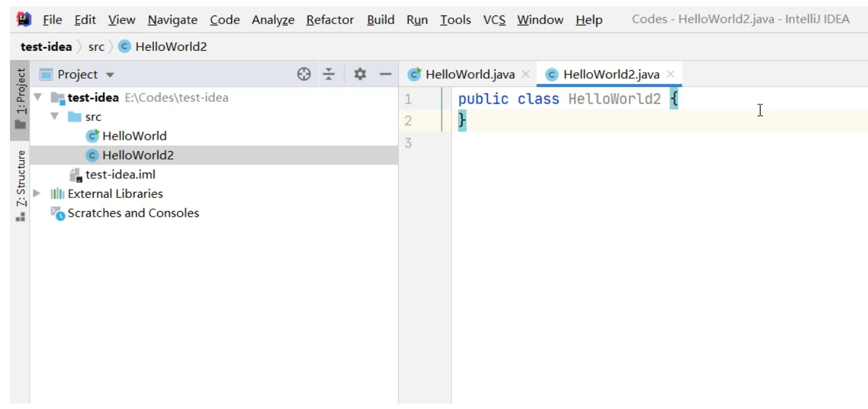This screenshot has width=868, height=409.
Task: Open the Analyze menu
Action: point(273,20)
